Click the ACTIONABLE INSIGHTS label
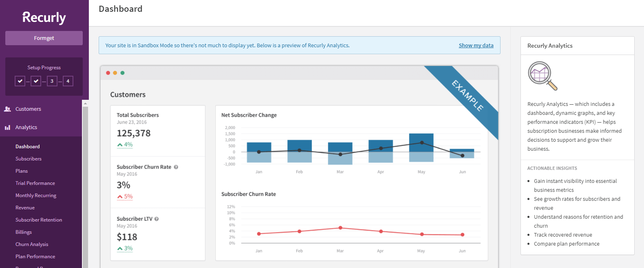This screenshot has height=268, width=644. (552, 168)
